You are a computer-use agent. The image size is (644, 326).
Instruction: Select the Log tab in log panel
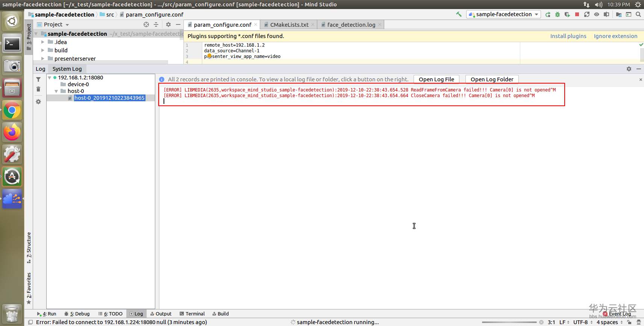(40, 69)
